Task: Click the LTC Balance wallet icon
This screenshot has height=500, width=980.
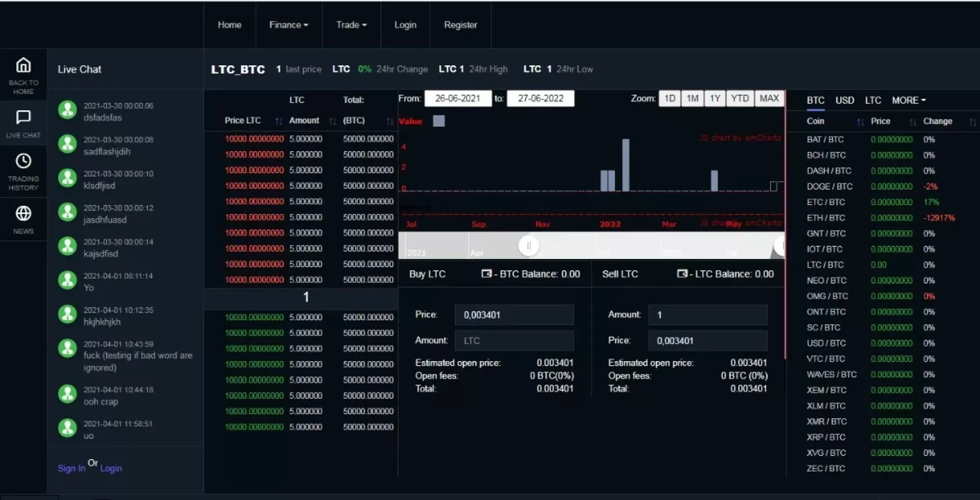Action: [682, 274]
